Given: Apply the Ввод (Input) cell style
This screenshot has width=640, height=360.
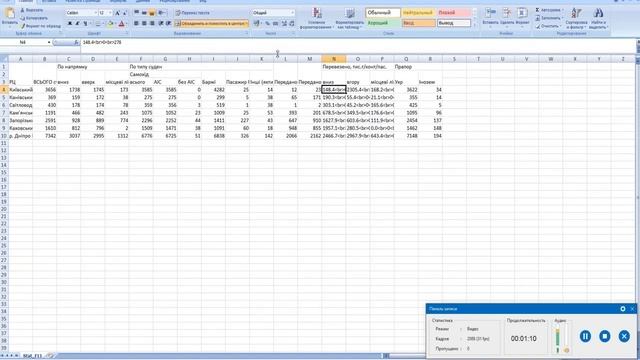Looking at the screenshot, I should coord(418,23).
